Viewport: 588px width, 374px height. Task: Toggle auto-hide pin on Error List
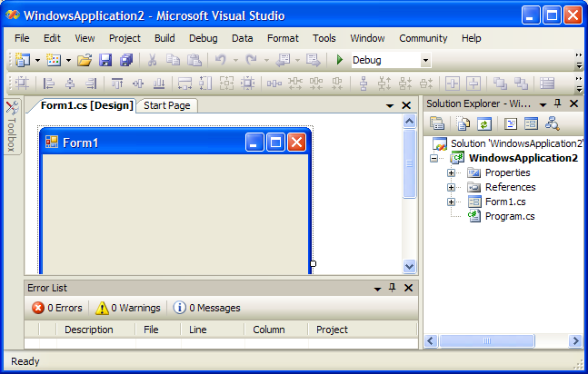393,288
